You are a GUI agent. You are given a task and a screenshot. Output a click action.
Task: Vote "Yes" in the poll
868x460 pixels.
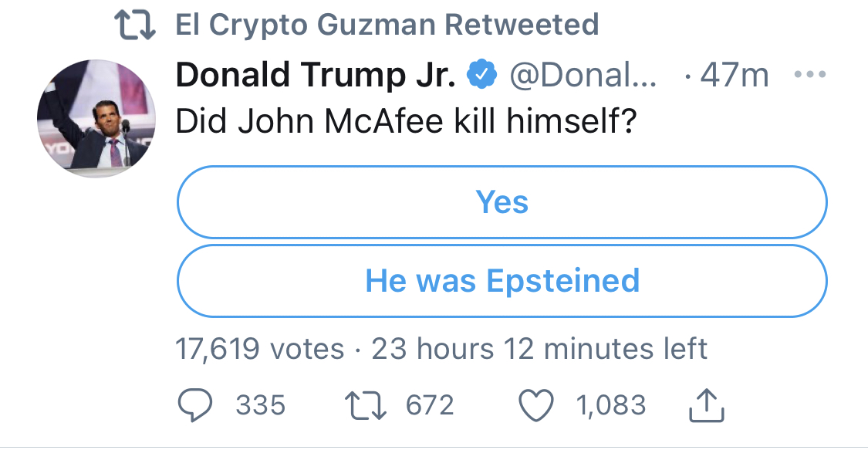pos(502,202)
